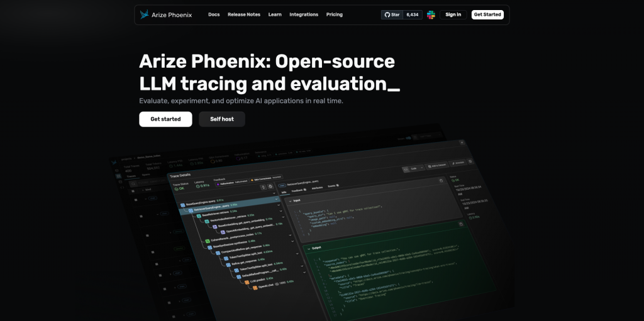Screen dimensions: 644x321
Task: Click the CompactAndRefine.get_response span icon
Action: pyautogui.click(x=218, y=253)
